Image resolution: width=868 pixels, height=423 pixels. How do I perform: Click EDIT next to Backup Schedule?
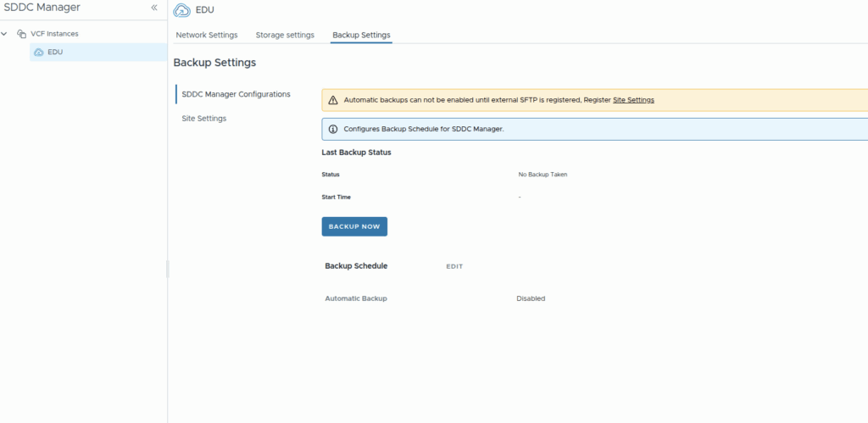pyautogui.click(x=454, y=266)
